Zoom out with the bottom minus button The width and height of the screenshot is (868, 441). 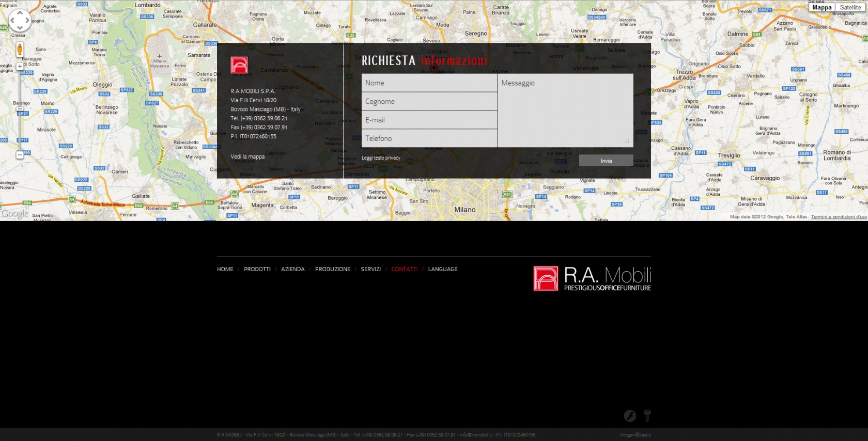coord(20,155)
